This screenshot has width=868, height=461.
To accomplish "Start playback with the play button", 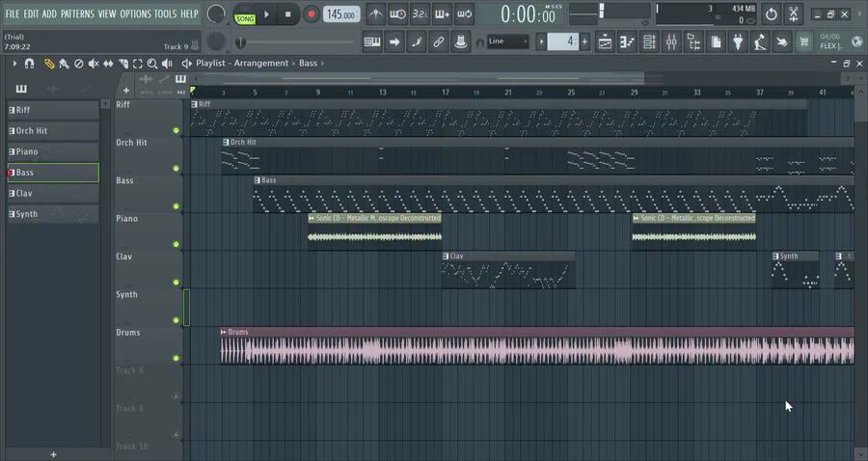I will point(266,14).
